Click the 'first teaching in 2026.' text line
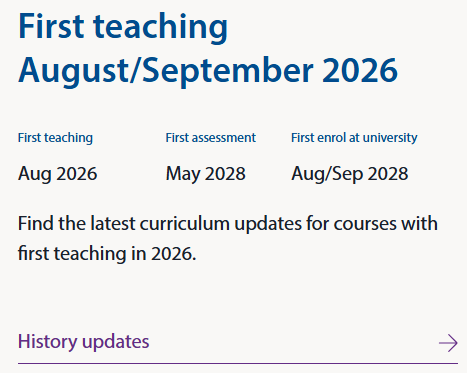Image resolution: width=467 pixels, height=373 pixels. [x=107, y=254]
